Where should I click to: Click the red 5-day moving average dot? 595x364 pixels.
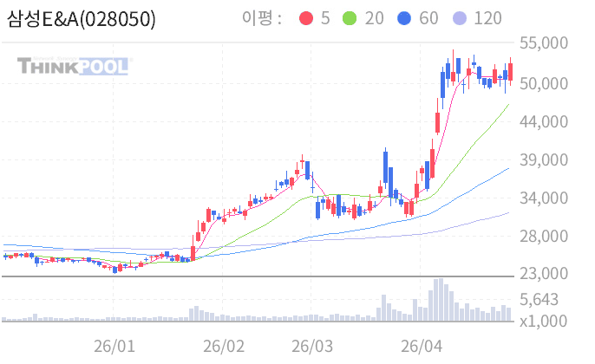(x=306, y=18)
